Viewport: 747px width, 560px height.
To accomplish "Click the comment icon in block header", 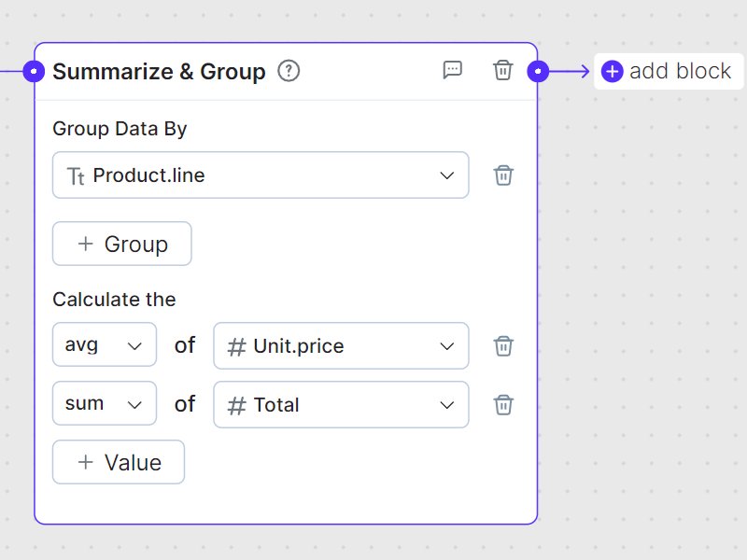I will [453, 70].
